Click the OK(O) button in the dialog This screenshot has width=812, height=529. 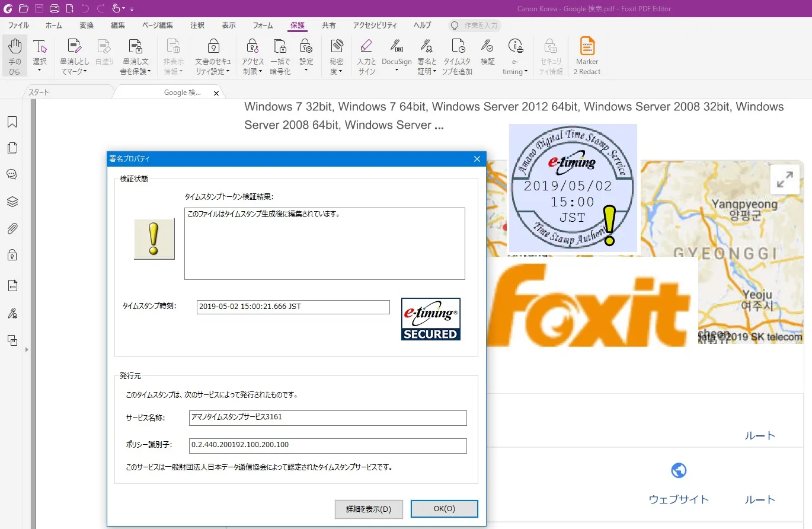click(x=444, y=509)
